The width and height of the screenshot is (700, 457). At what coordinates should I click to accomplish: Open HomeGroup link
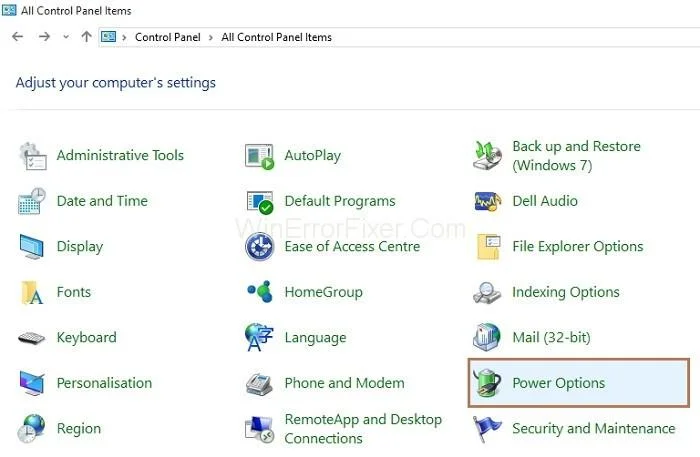tap(323, 292)
